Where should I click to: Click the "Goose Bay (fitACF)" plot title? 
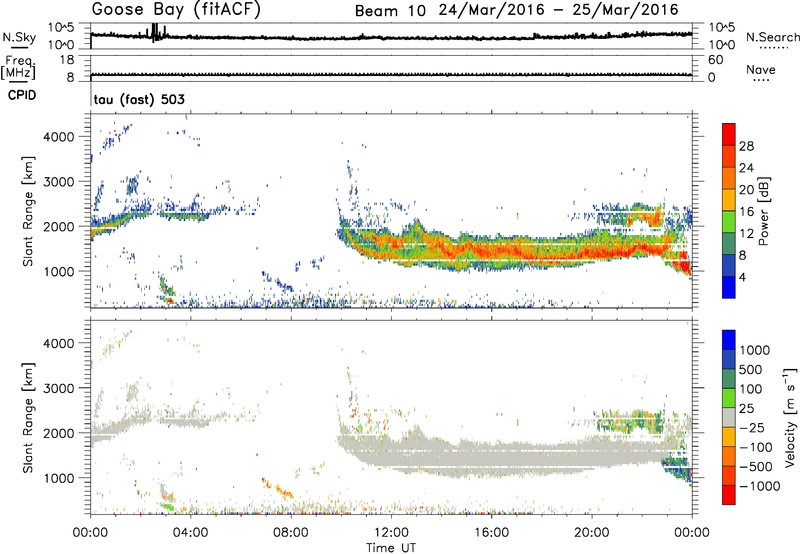176,9
